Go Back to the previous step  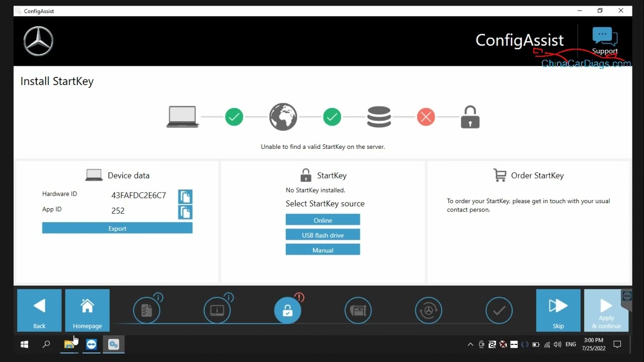[39, 310]
